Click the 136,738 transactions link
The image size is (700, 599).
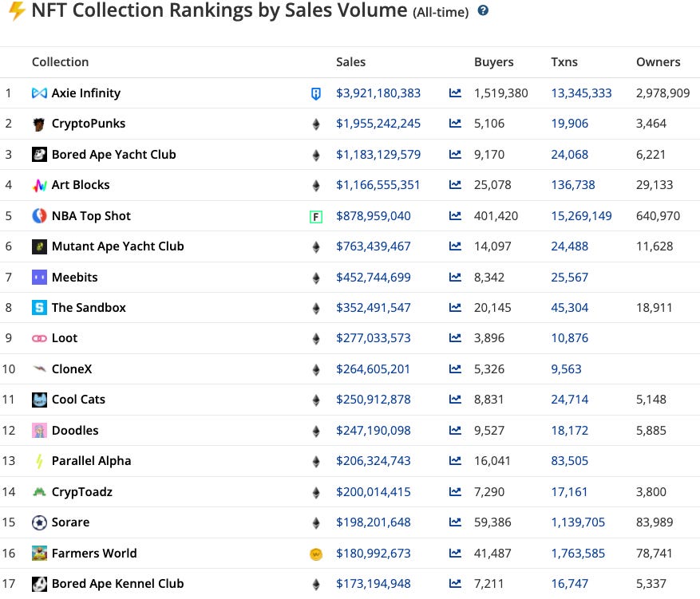[x=573, y=185]
